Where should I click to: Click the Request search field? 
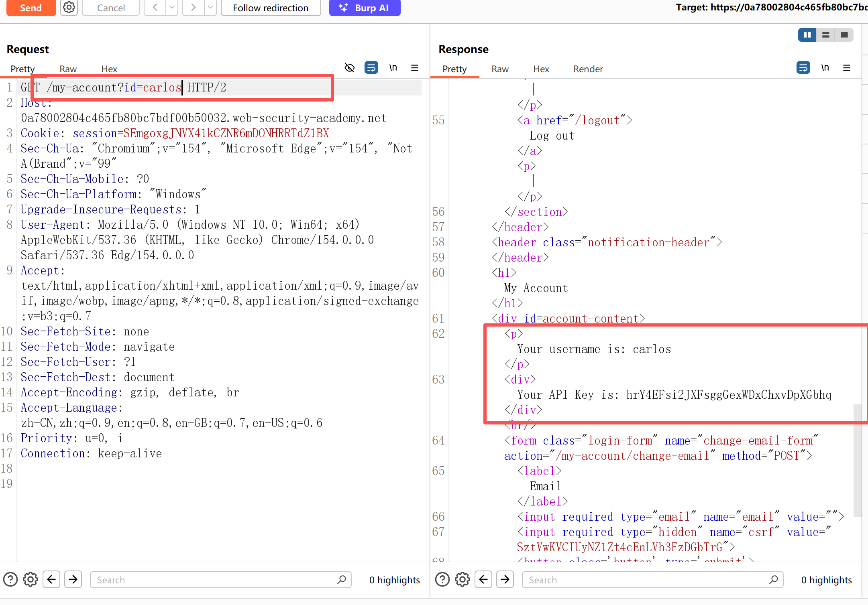click(x=221, y=580)
